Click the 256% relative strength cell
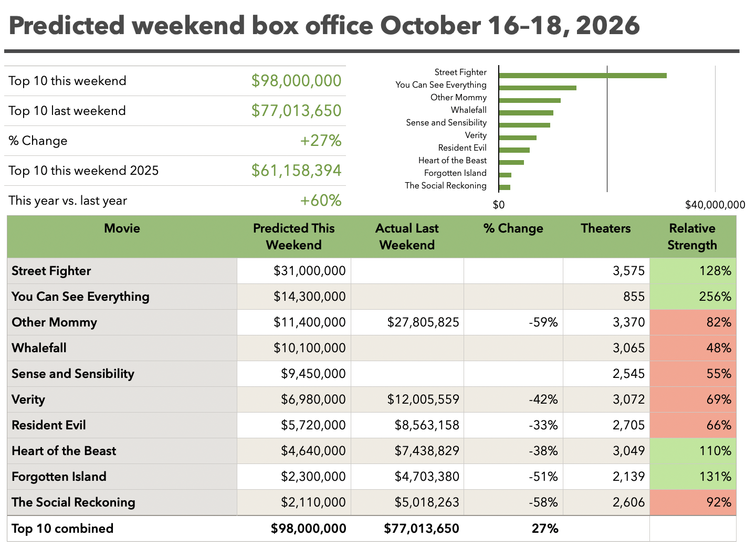Viewport: 756px width, 548px height. 692,297
